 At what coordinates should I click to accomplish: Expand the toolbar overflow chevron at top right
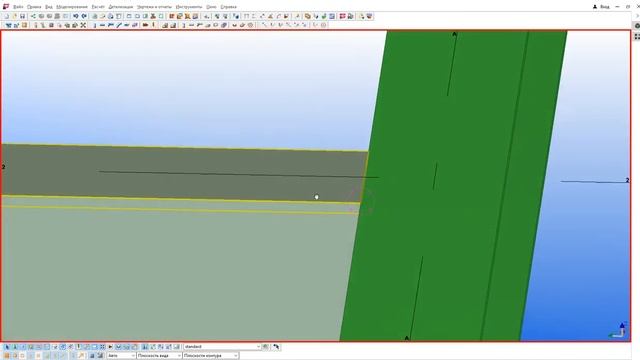pos(638,16)
